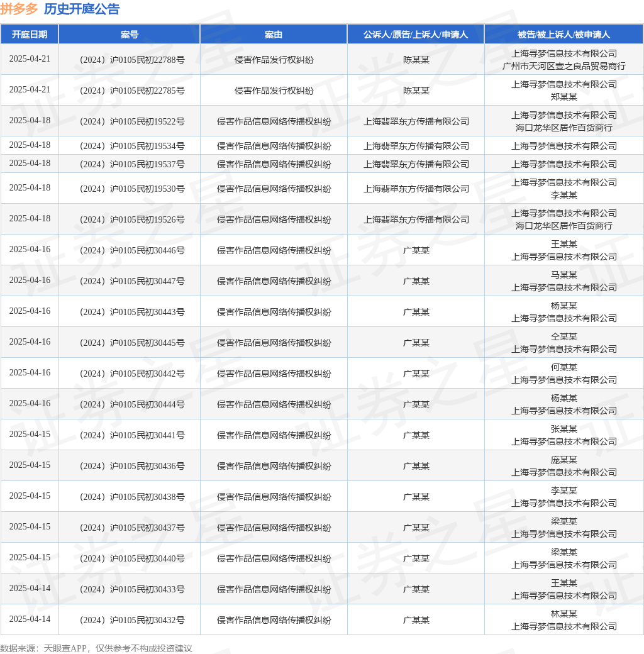Viewport: 644px width, 654px height.
Task: Click defendant 梁某某 in the 30440号 row
Action: pos(564,552)
